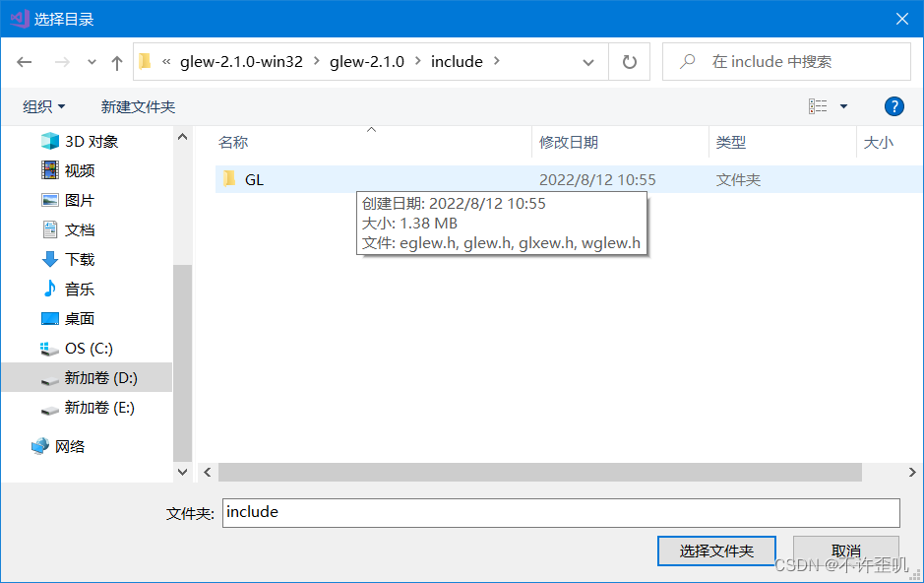Open the 组织 (Organize) dropdown
924x583 pixels.
41,106
